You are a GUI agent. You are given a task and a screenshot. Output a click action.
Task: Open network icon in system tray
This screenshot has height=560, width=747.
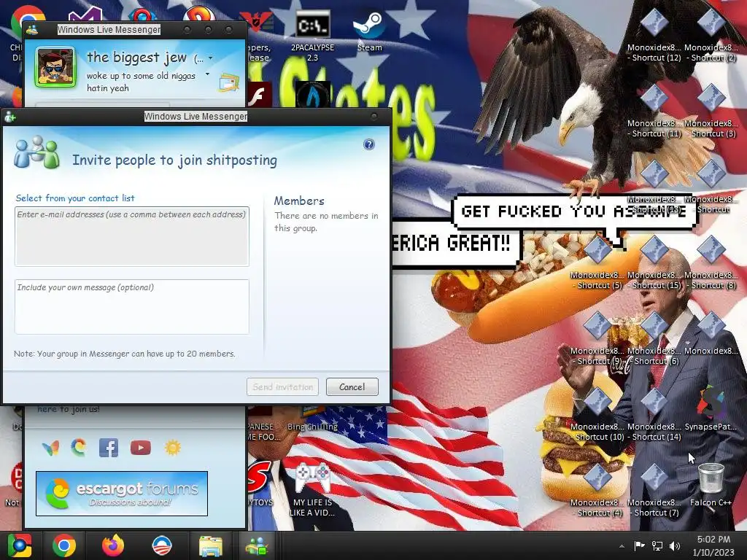[x=657, y=545]
